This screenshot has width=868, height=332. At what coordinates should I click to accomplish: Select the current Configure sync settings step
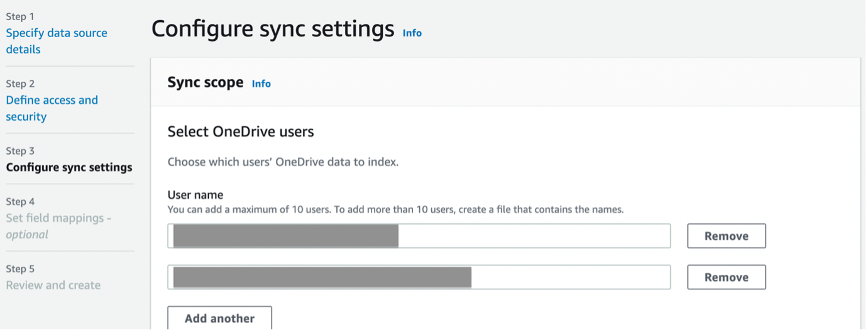[69, 167]
